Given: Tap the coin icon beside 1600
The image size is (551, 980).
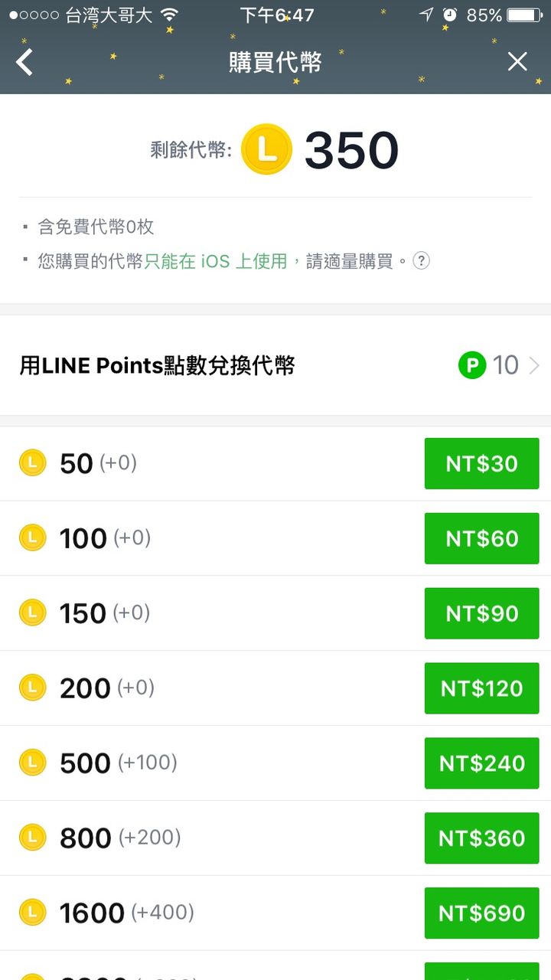Looking at the screenshot, I should (32, 912).
